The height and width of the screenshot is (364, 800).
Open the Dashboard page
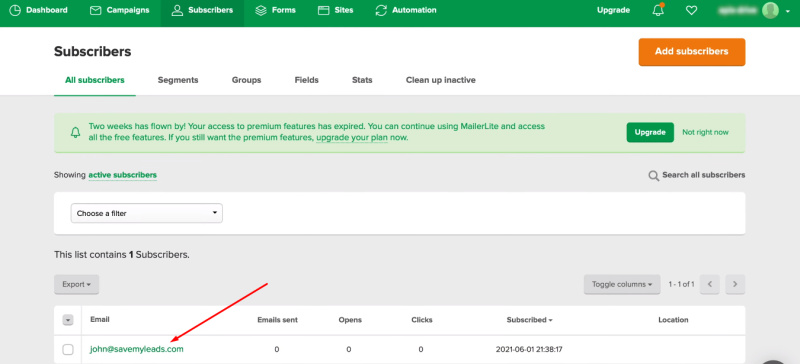click(38, 10)
